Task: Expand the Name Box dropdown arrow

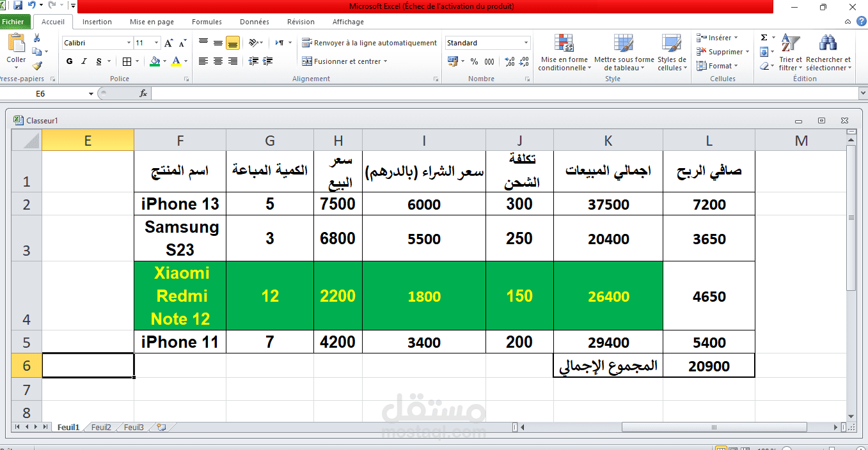Action: click(x=91, y=94)
